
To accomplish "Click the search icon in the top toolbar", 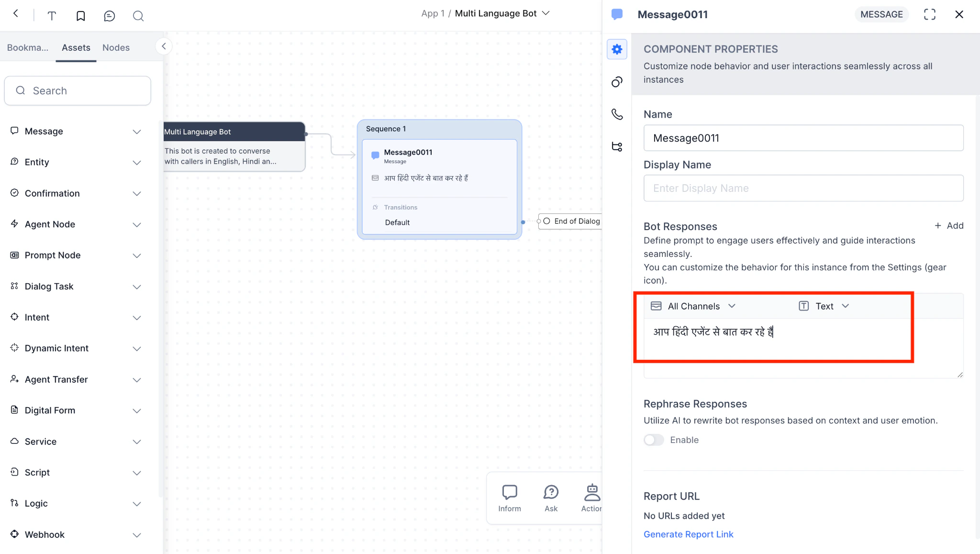I will click(x=138, y=15).
